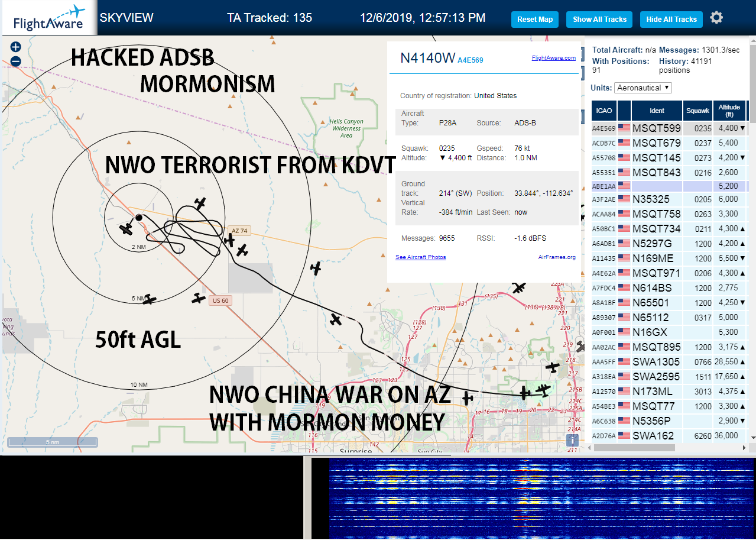Click the US flag in the MSQT599 row
756x540 pixels.
624,128
